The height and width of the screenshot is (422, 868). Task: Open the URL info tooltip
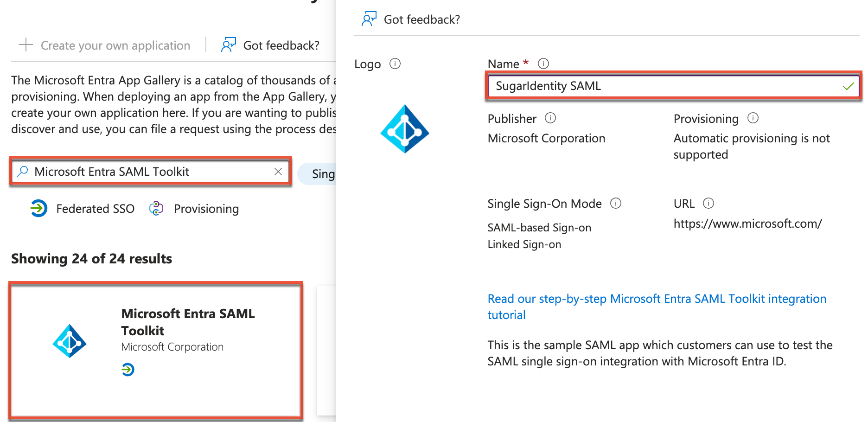709,203
